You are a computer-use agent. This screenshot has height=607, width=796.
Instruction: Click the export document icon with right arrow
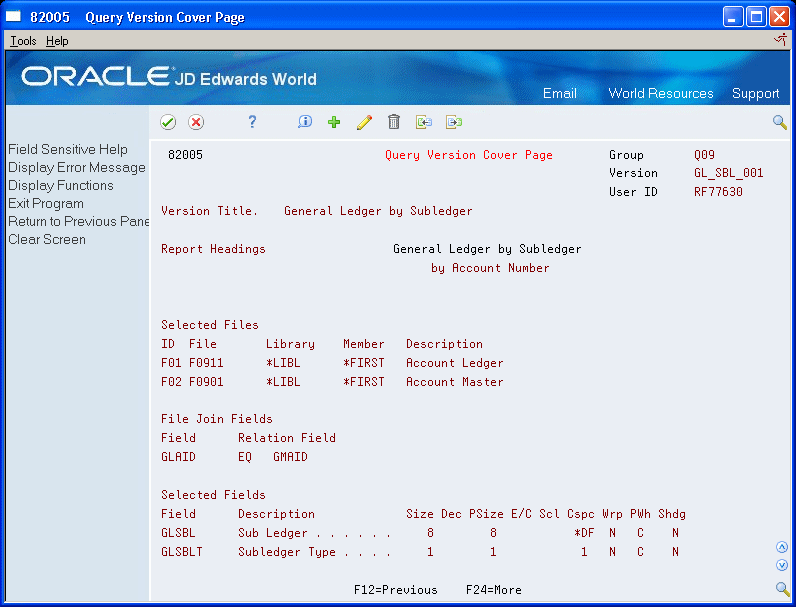[454, 122]
